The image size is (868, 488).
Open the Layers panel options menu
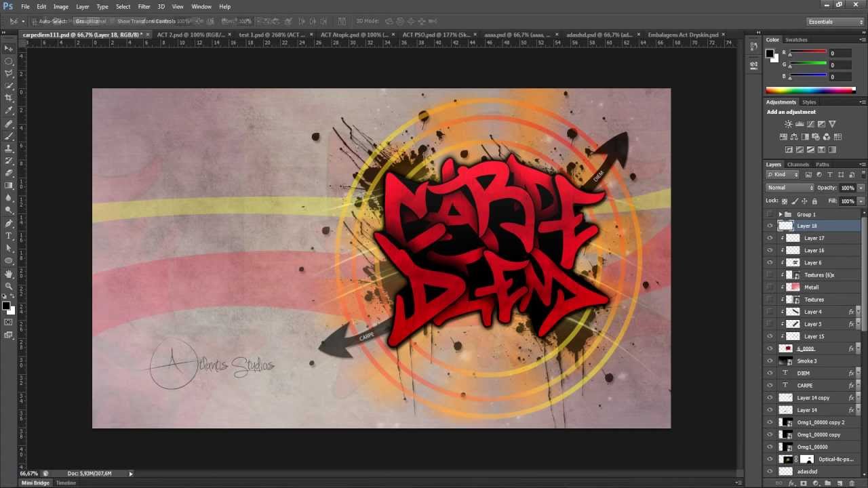coord(862,164)
